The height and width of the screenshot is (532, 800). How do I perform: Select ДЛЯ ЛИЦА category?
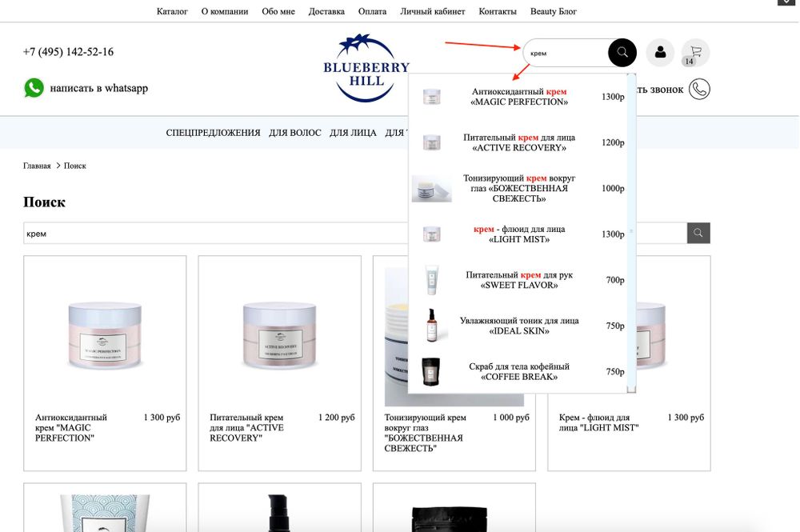pyautogui.click(x=353, y=133)
